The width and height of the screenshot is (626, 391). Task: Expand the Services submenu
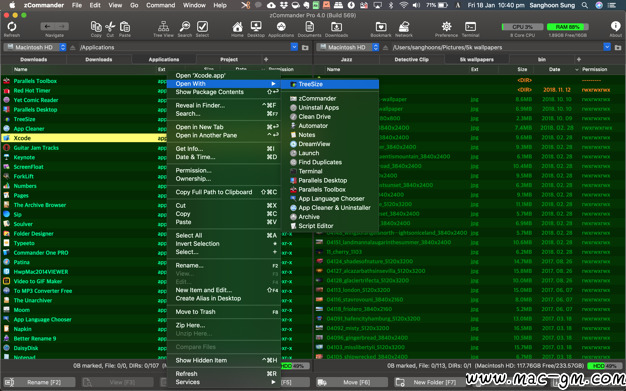coord(224,382)
